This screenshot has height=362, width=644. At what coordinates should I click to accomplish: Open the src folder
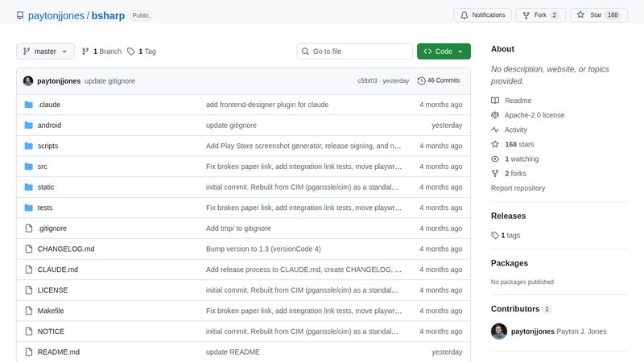43,167
